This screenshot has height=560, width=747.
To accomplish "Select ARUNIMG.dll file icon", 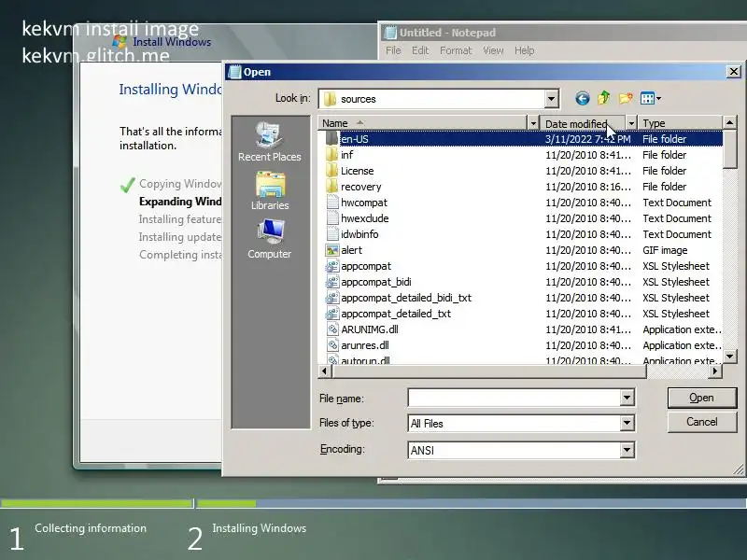I will click(x=332, y=329).
